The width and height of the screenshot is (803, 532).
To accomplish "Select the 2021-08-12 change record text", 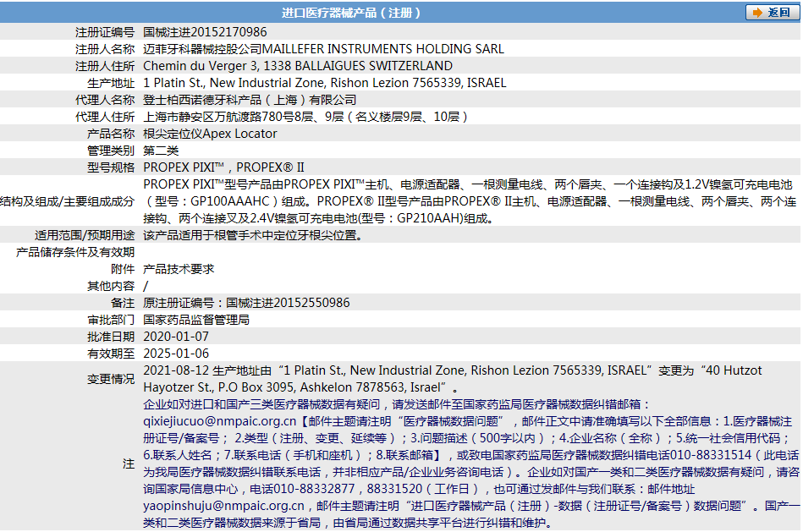I will 453,379.
